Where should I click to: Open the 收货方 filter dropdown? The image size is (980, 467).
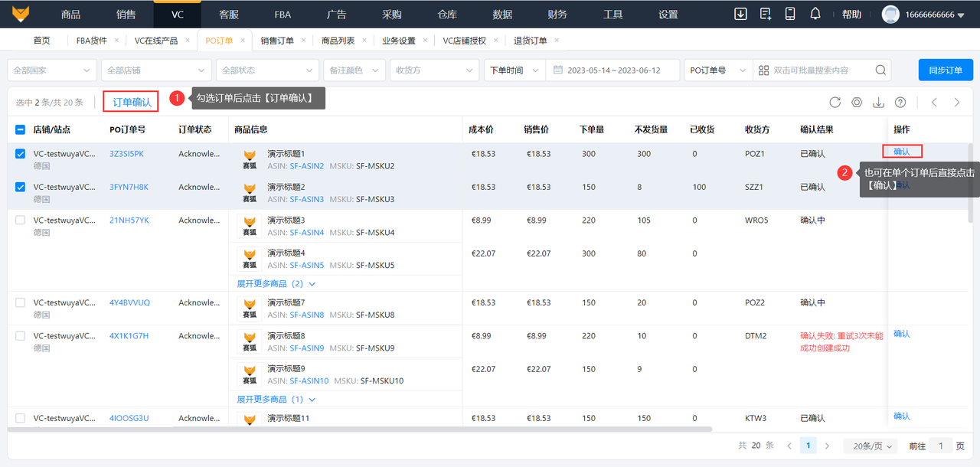pos(435,70)
